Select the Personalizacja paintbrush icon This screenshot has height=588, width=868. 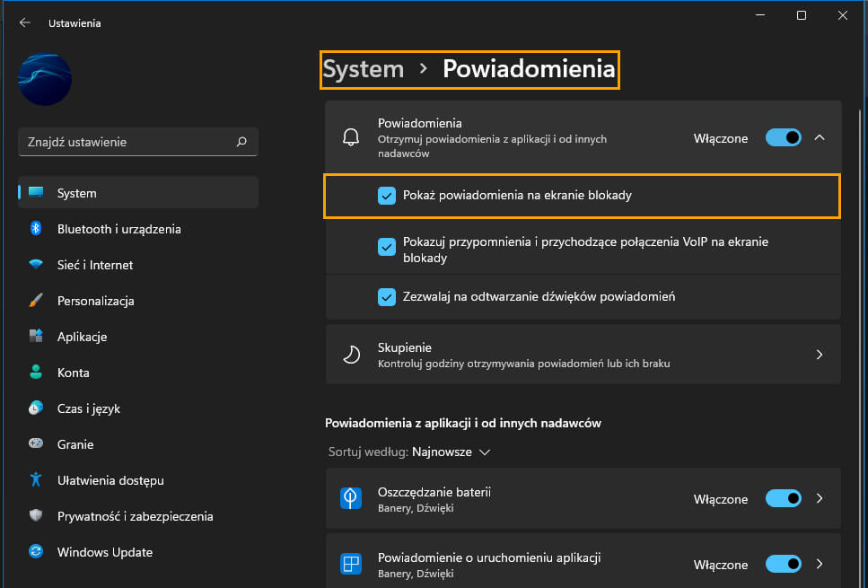pos(36,300)
